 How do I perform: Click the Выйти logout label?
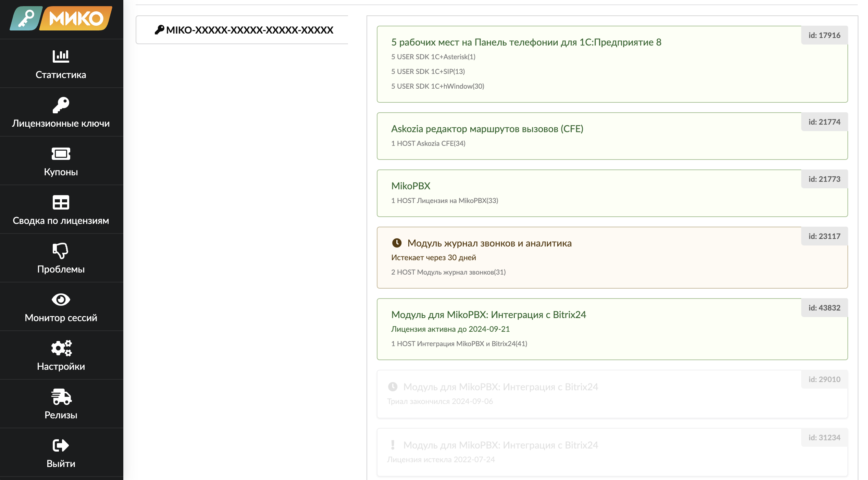[61, 464]
